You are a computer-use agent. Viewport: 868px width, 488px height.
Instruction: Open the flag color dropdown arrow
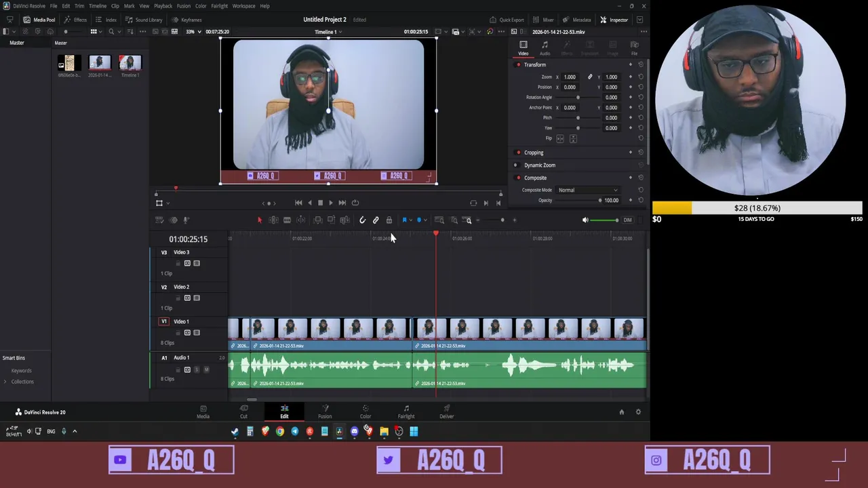tap(411, 220)
